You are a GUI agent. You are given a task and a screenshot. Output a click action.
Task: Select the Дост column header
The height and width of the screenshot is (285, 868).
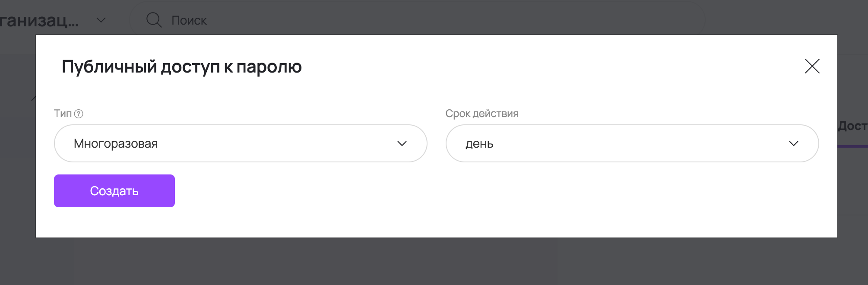click(857, 127)
